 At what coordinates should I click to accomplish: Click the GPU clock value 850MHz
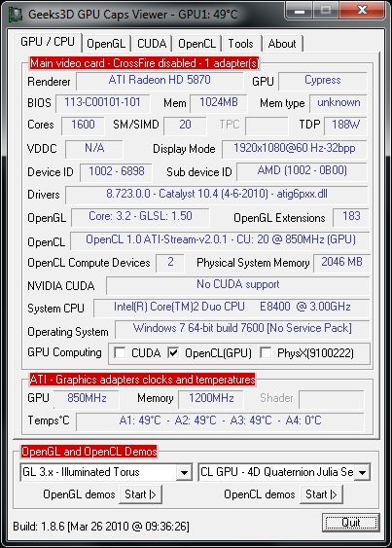pos(87,399)
